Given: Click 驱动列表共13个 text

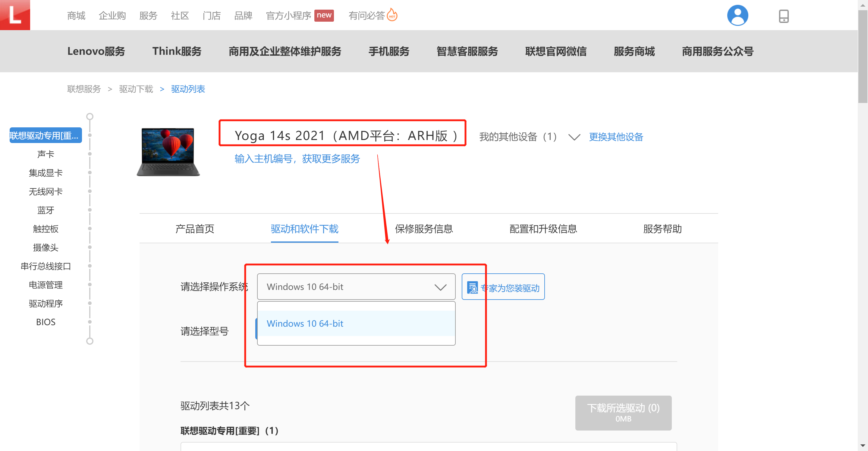Looking at the screenshot, I should pyautogui.click(x=215, y=406).
